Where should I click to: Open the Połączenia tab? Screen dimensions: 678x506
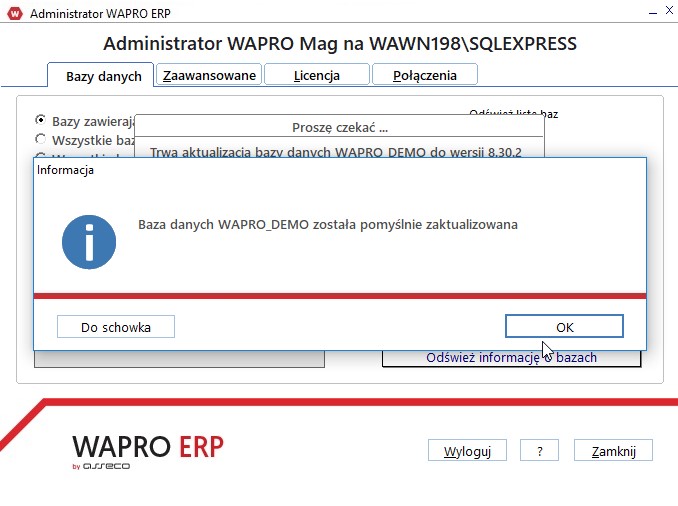tap(425, 75)
